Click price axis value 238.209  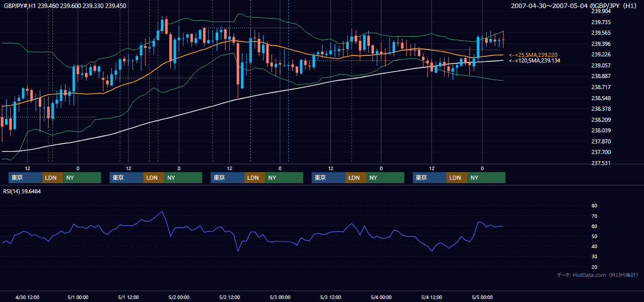(601, 120)
